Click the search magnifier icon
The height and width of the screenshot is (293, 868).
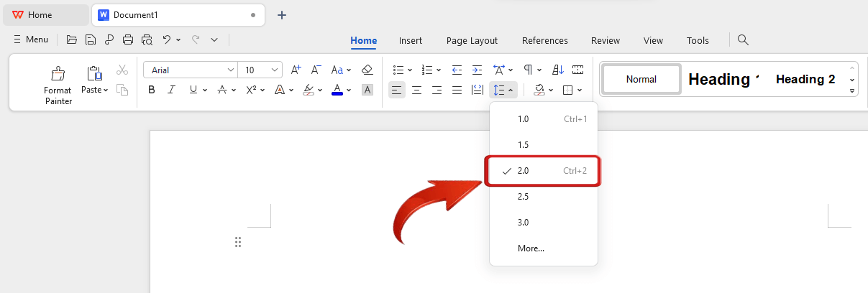tap(744, 40)
